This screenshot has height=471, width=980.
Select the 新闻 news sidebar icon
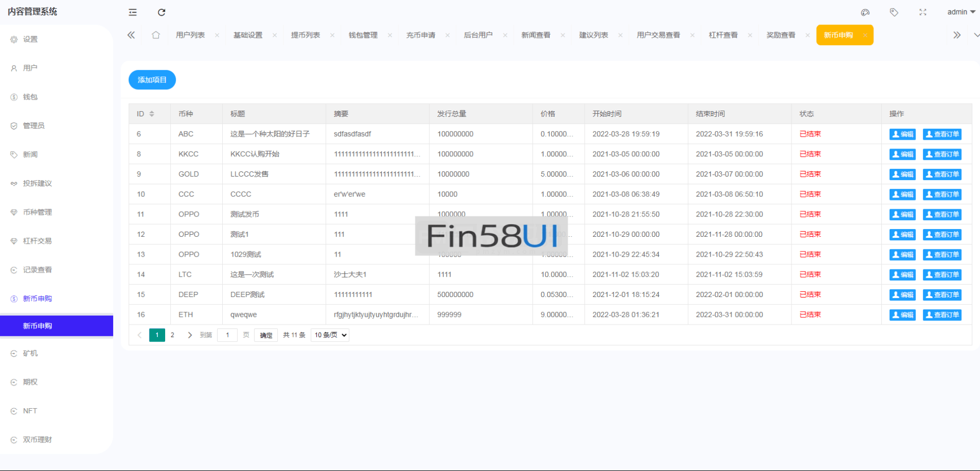29,154
